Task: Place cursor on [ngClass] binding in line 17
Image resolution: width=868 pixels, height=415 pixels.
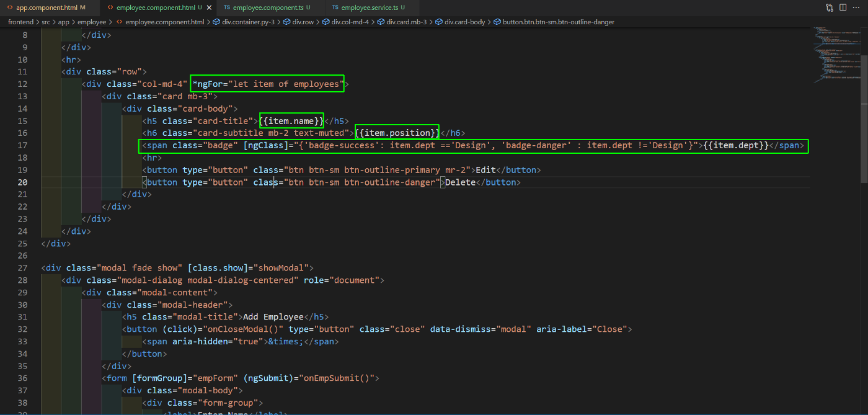Action: pos(267,145)
